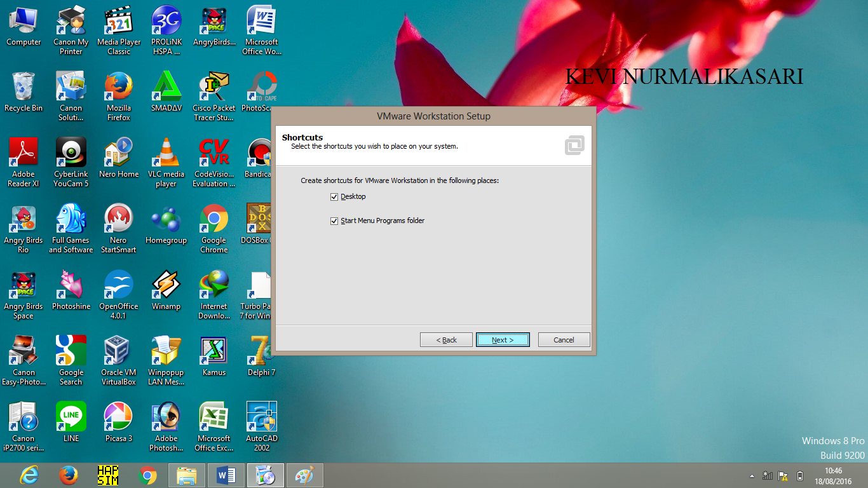The width and height of the screenshot is (868, 488).
Task: Select the Recycle Bin icon
Action: (24, 93)
